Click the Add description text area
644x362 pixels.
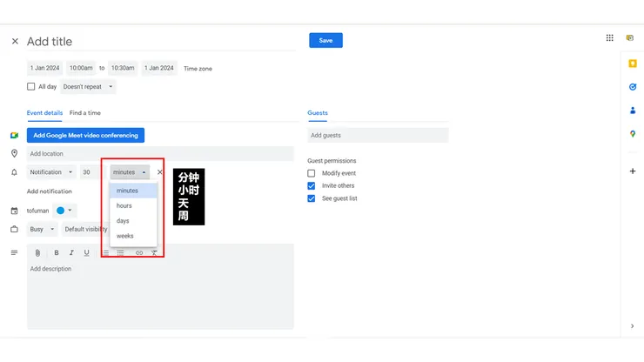[x=160, y=296]
